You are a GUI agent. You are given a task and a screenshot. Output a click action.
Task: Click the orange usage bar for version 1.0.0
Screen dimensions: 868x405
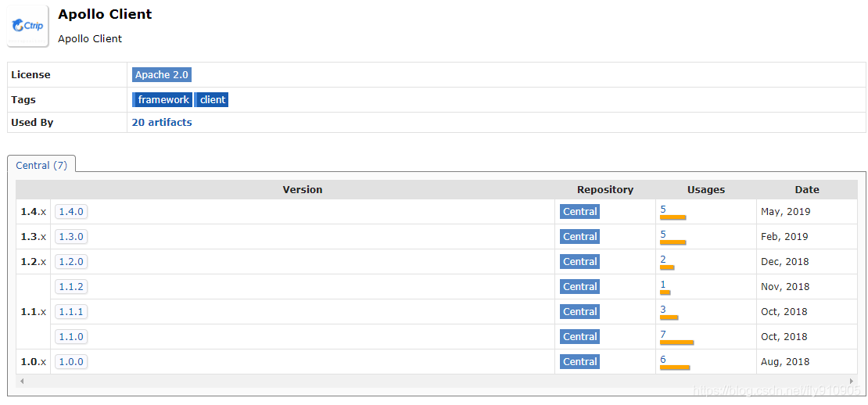[x=675, y=367]
